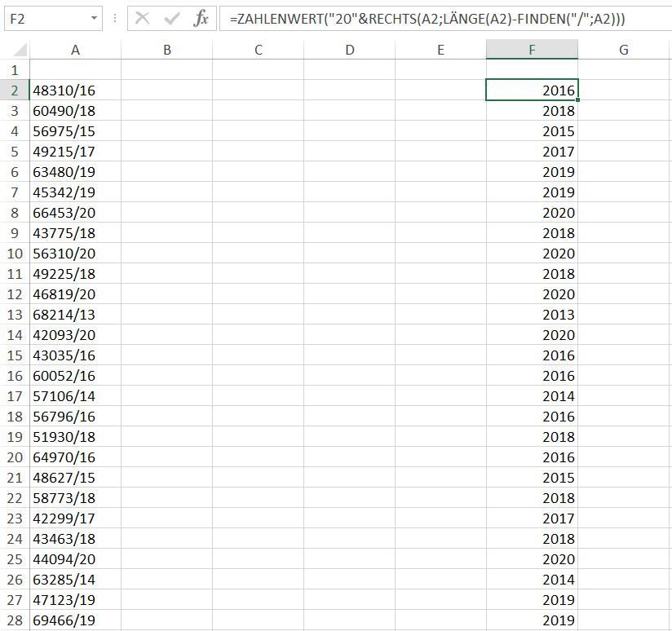This screenshot has width=672, height=631.
Task: Select column E header
Action: [440, 50]
